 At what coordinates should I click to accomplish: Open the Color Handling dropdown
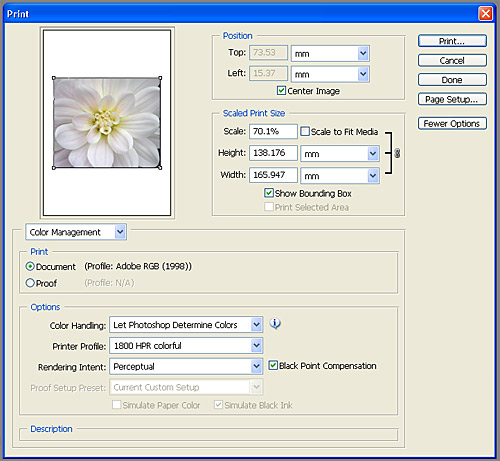186,325
